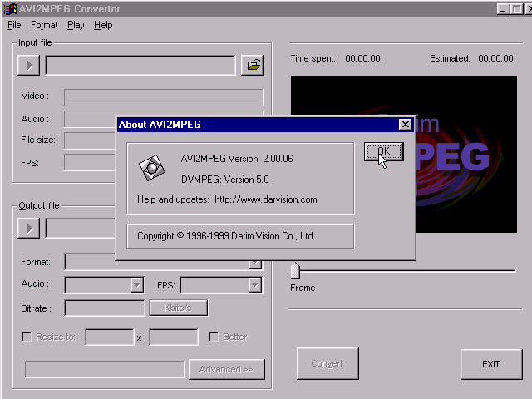Expand the output Audio dropdown
532x399 pixels.
point(136,285)
